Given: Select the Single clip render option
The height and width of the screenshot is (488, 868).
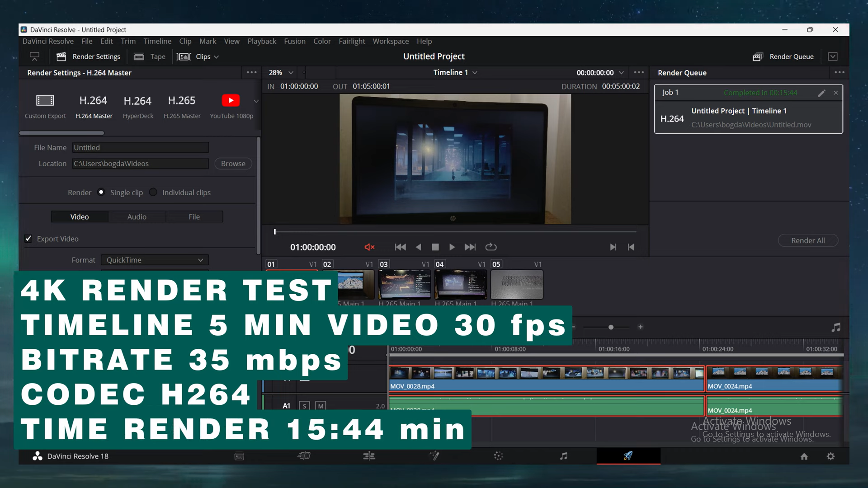Looking at the screenshot, I should pyautogui.click(x=101, y=192).
